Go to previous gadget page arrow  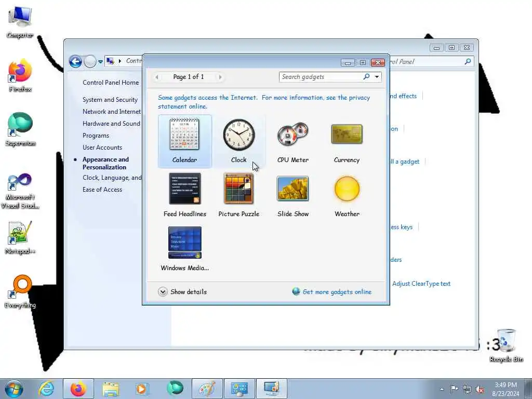[x=157, y=77]
